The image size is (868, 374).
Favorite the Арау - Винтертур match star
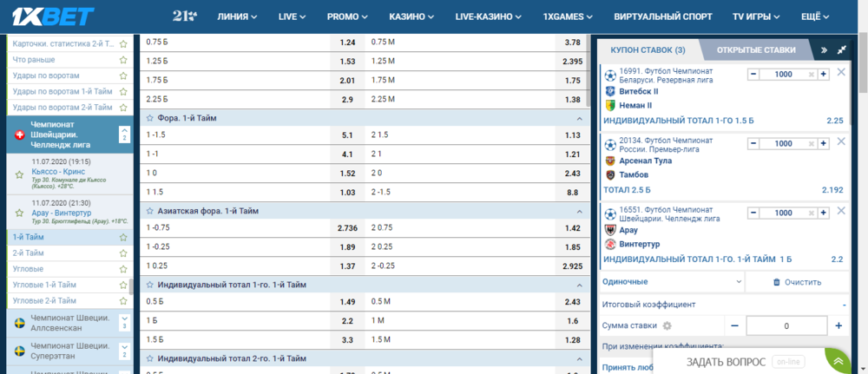click(x=19, y=213)
